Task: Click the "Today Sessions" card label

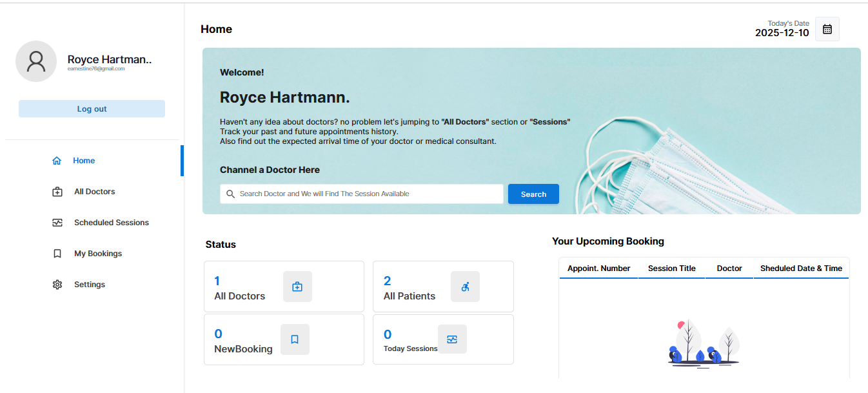Action: [x=411, y=348]
